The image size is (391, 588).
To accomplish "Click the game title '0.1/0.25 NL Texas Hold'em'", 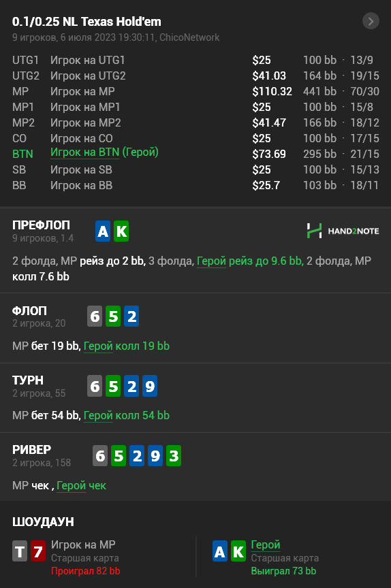I will point(87,22).
